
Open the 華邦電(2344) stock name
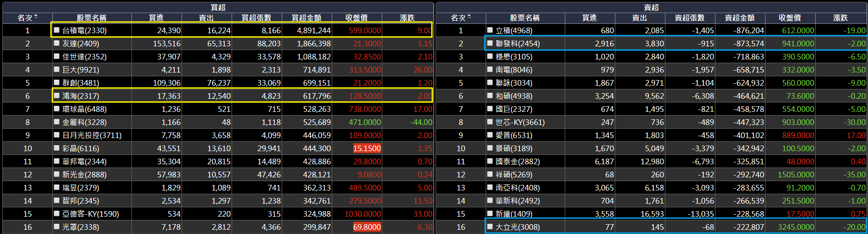point(84,161)
